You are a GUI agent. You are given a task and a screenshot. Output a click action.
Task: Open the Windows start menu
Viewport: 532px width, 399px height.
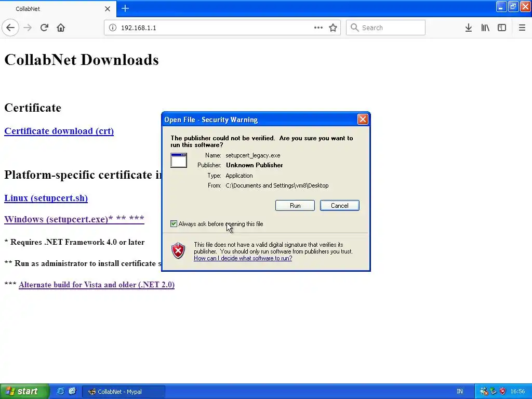25,391
